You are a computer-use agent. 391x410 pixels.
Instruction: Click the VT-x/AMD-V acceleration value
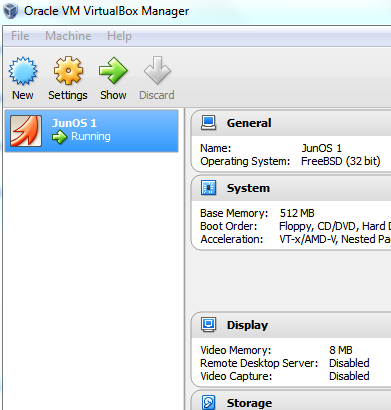335,239
